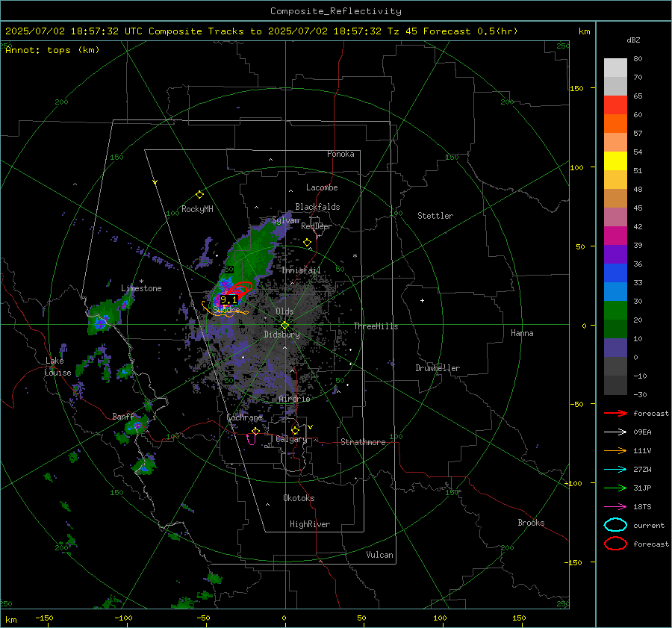The image size is (672, 628).
Task: Click the Olds city label
Action: (x=284, y=311)
